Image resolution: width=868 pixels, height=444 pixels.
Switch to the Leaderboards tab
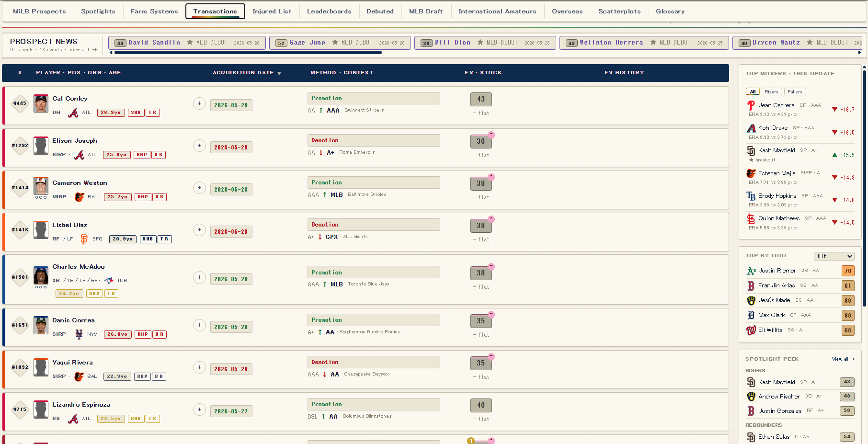tap(329, 11)
